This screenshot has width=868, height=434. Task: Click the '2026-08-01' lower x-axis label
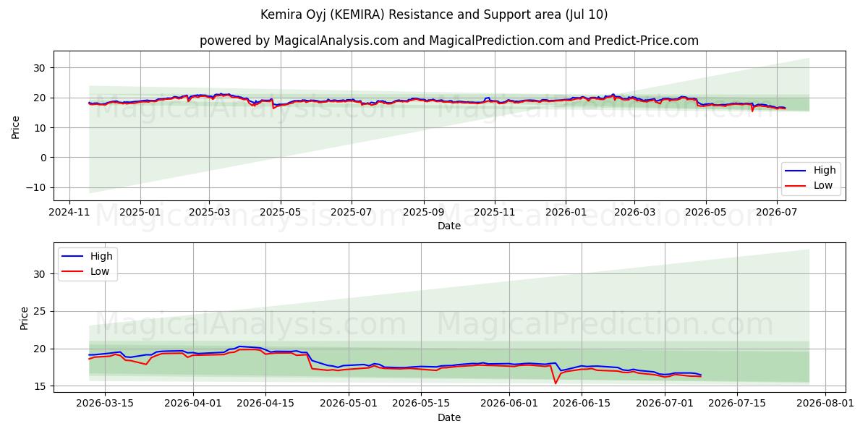click(x=825, y=404)
